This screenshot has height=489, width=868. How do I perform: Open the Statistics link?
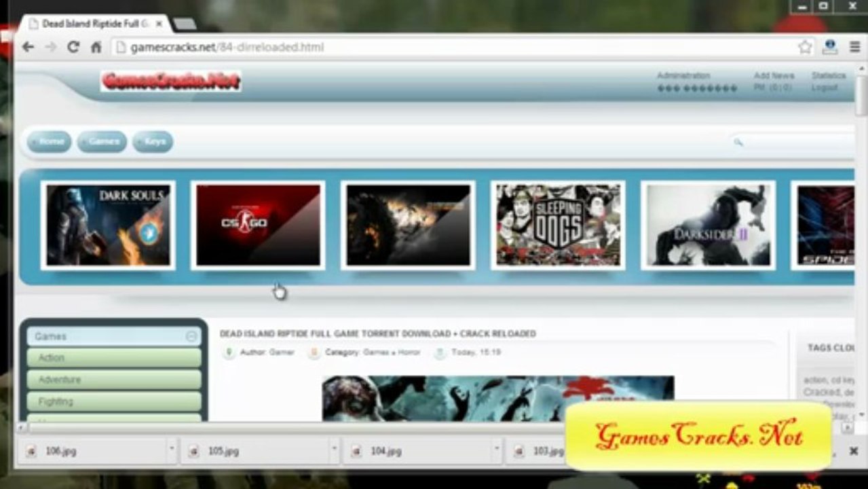(x=829, y=75)
